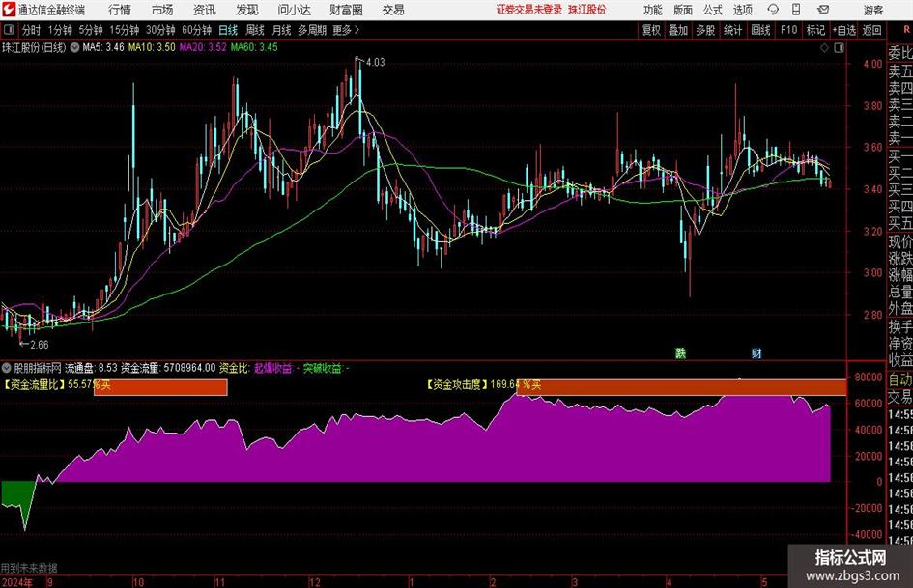Viewport: 913px width, 588px height.
Task: Click the 【资金攻击度】 orange progress bar
Action: pos(681,386)
